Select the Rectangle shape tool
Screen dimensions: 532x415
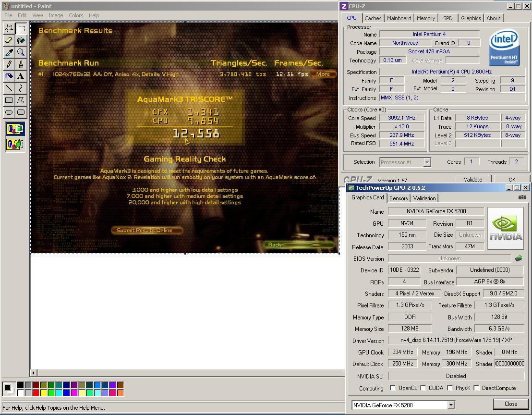[9, 100]
